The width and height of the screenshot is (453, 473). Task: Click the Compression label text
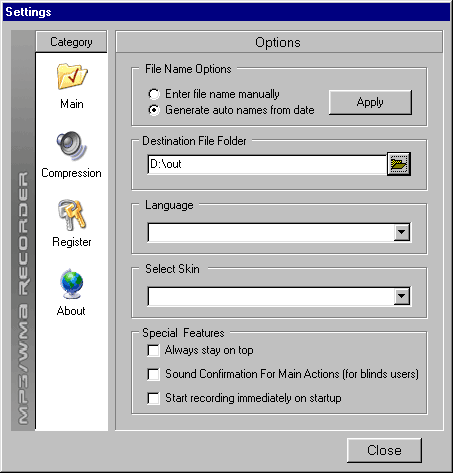coord(71,173)
